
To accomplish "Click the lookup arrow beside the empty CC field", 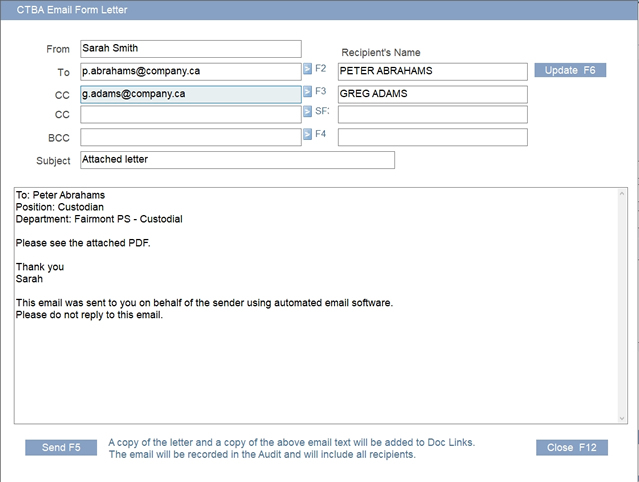I will pos(308,113).
